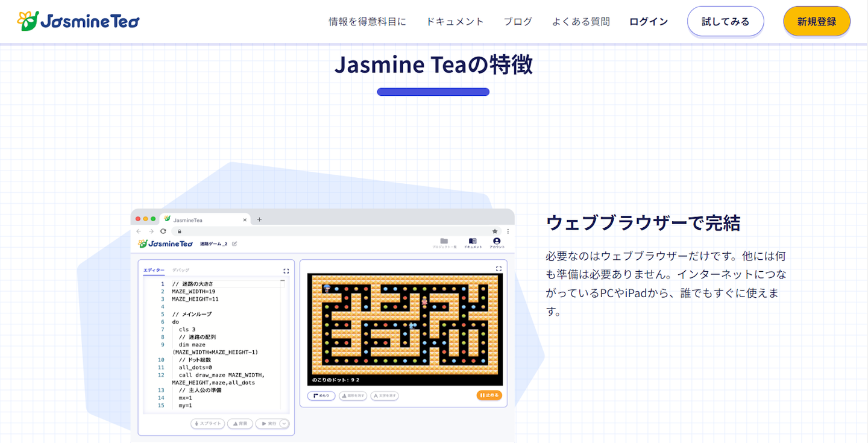Open the 情報を得意科目に page
The width and height of the screenshot is (868, 443).
coord(368,22)
